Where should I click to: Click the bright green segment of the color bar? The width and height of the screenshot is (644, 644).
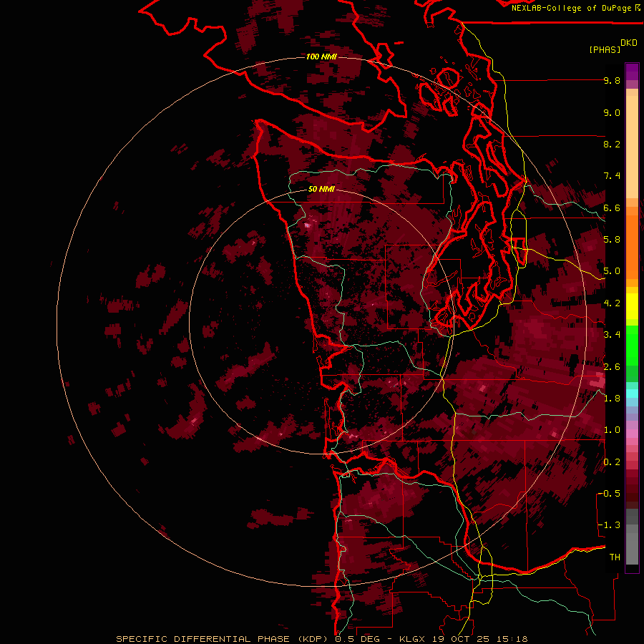632,345
